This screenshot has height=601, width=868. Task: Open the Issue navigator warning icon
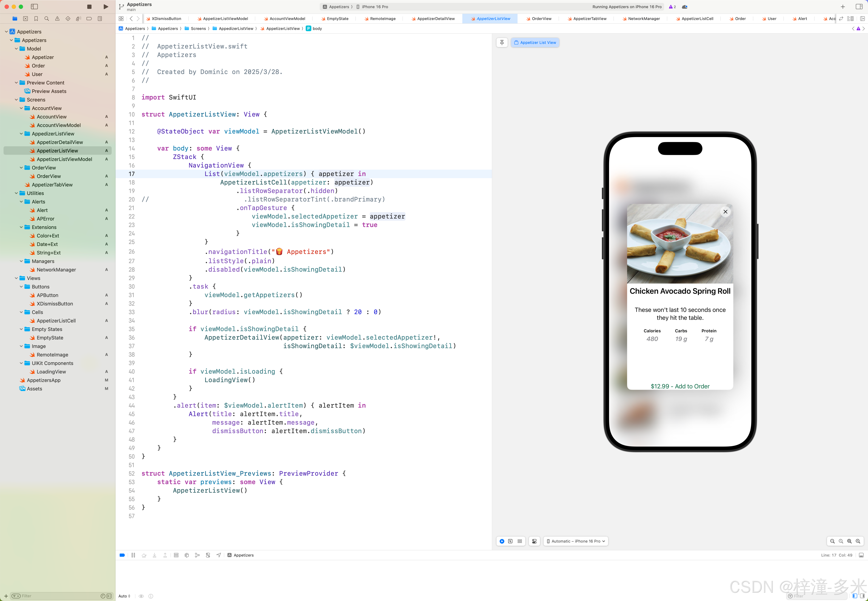pyautogui.click(x=57, y=18)
